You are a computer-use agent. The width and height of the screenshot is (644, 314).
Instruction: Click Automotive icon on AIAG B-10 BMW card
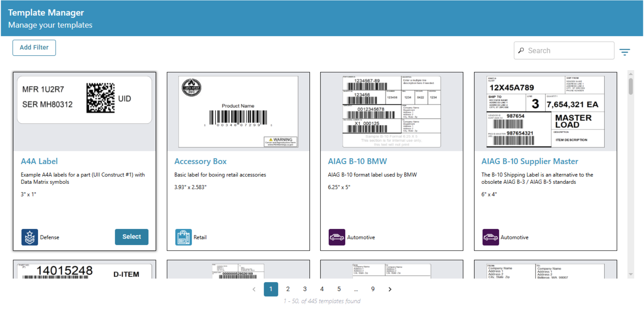click(x=337, y=237)
